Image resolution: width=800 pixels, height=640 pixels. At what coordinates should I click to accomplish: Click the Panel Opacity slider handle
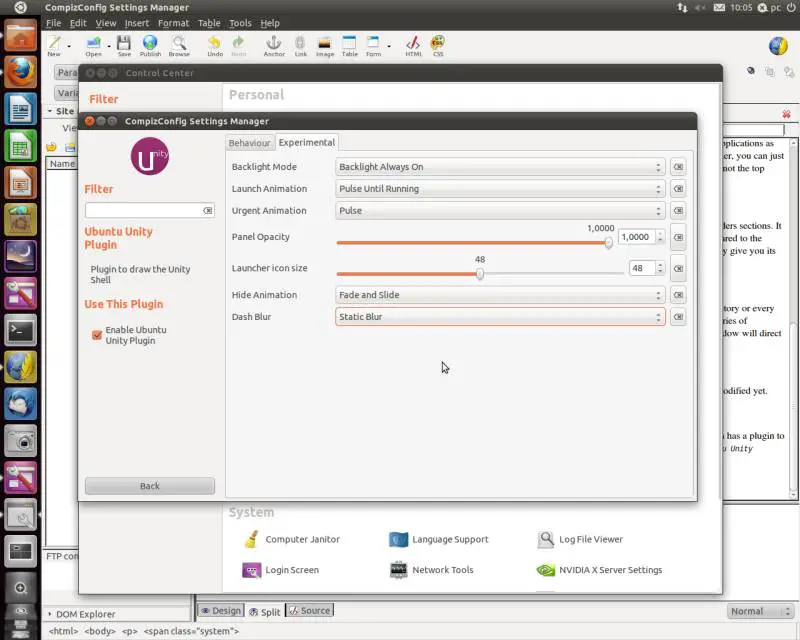[608, 242]
